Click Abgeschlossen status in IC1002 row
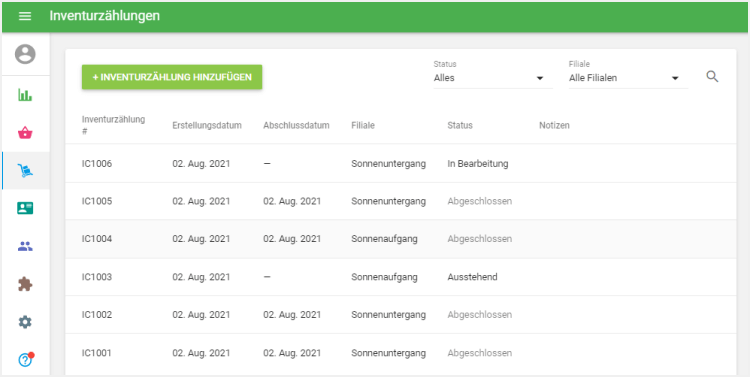 (480, 314)
